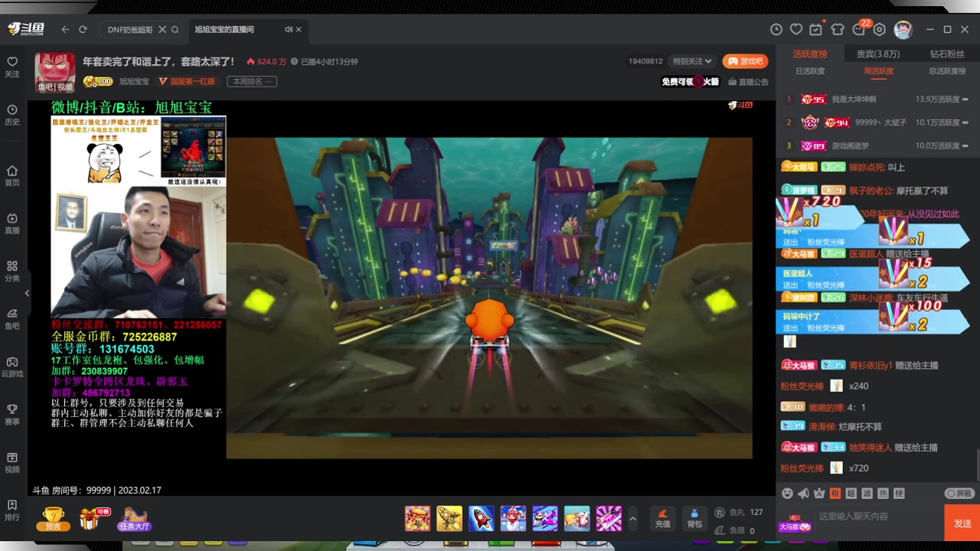Open 排行 rankings in sidebar
The height and width of the screenshot is (551, 980).
click(12, 510)
